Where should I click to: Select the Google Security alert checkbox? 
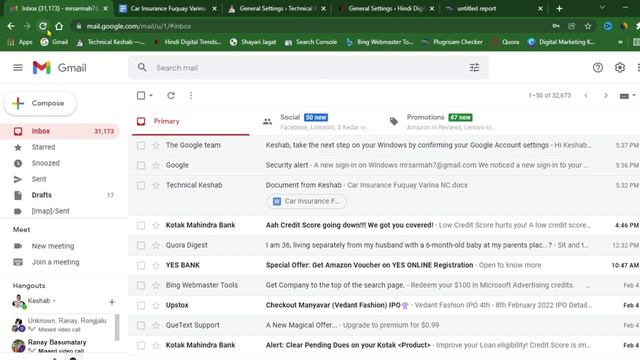(141, 165)
